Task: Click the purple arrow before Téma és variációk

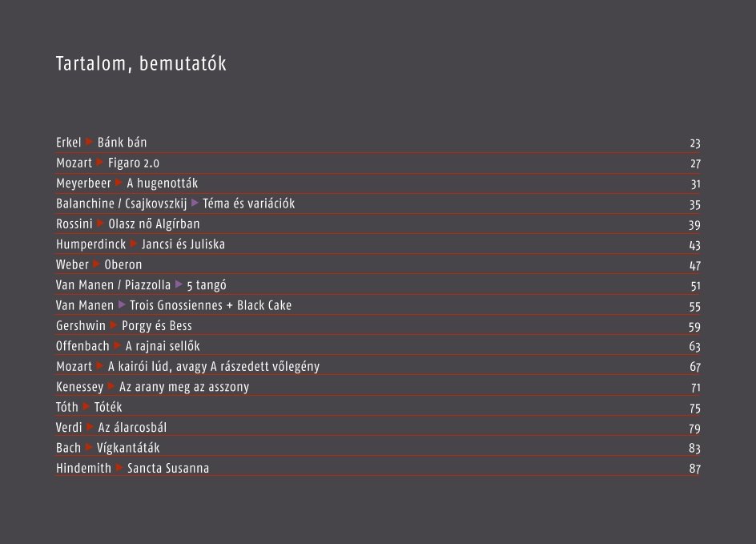Action: (x=195, y=203)
